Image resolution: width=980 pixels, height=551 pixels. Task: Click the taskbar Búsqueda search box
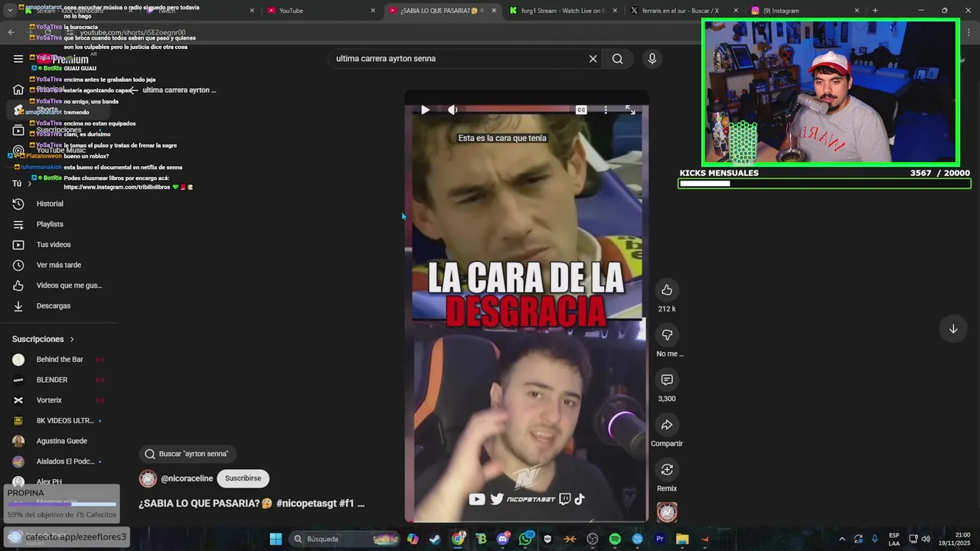click(342, 539)
